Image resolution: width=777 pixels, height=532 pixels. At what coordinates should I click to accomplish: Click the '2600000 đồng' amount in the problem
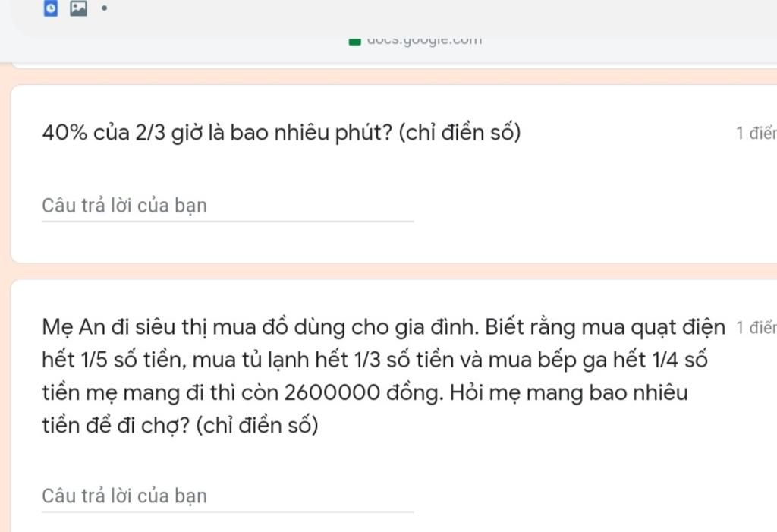click(x=363, y=392)
